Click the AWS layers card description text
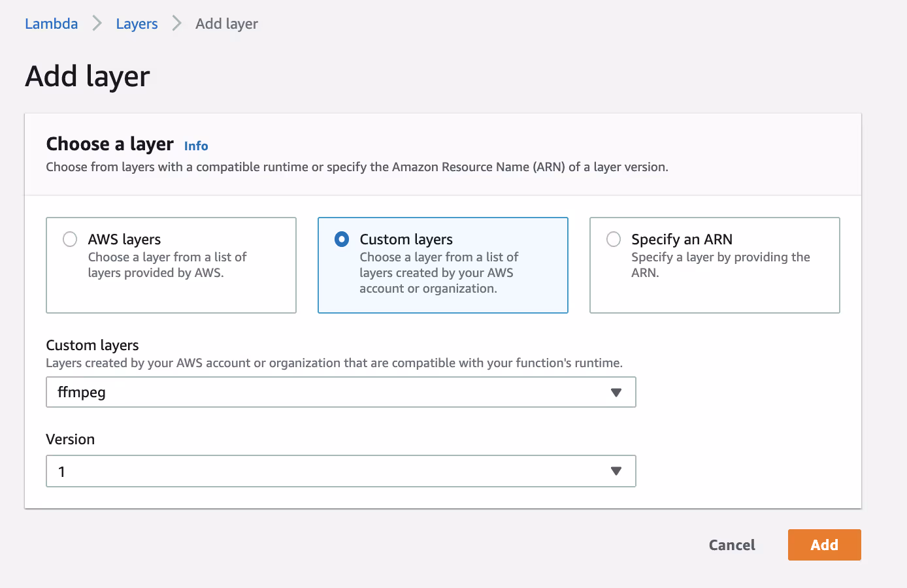 pyautogui.click(x=167, y=265)
